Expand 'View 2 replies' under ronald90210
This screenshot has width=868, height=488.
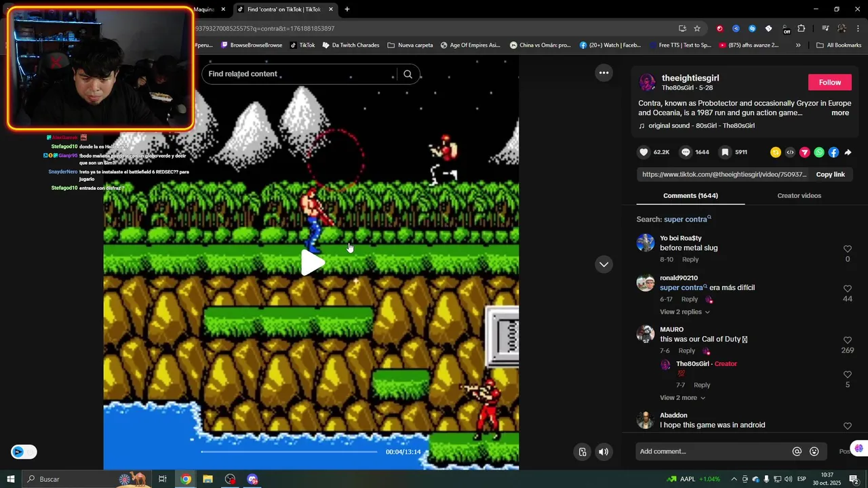[685, 312]
